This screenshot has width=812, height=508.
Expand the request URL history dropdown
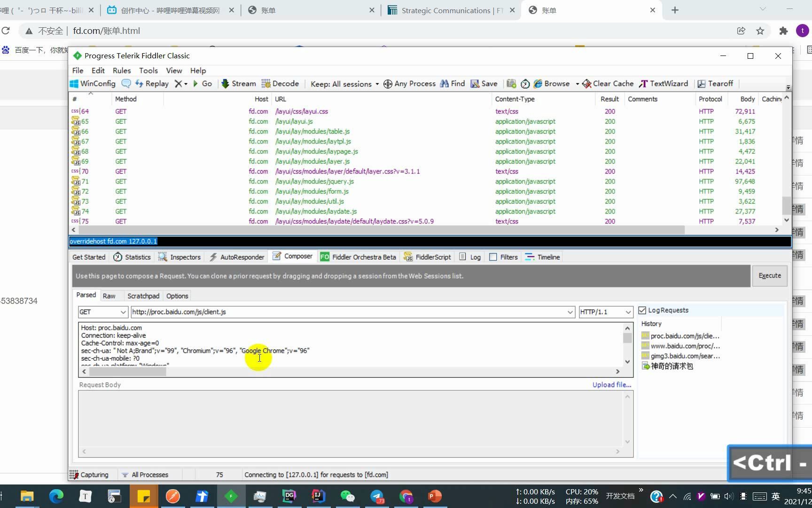click(x=570, y=312)
